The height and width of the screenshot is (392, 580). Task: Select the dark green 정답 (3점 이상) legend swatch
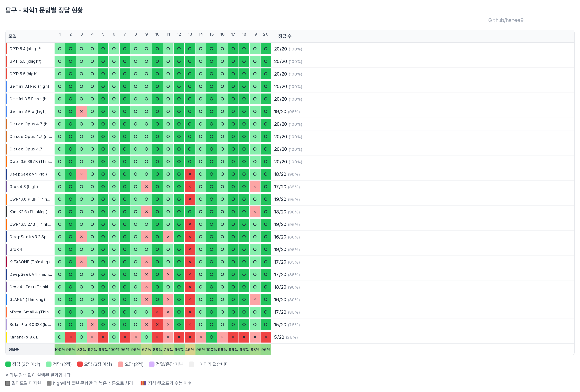[8, 364]
